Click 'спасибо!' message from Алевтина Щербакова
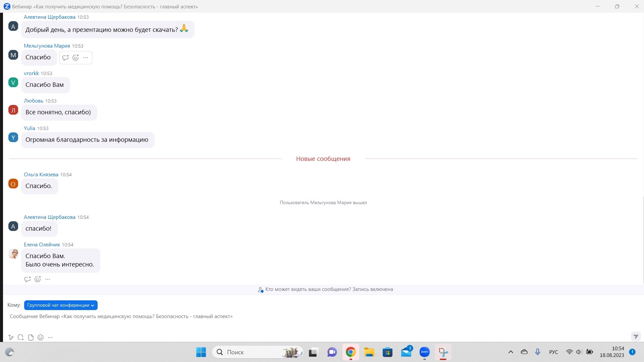This screenshot has width=644, height=362. (39, 229)
